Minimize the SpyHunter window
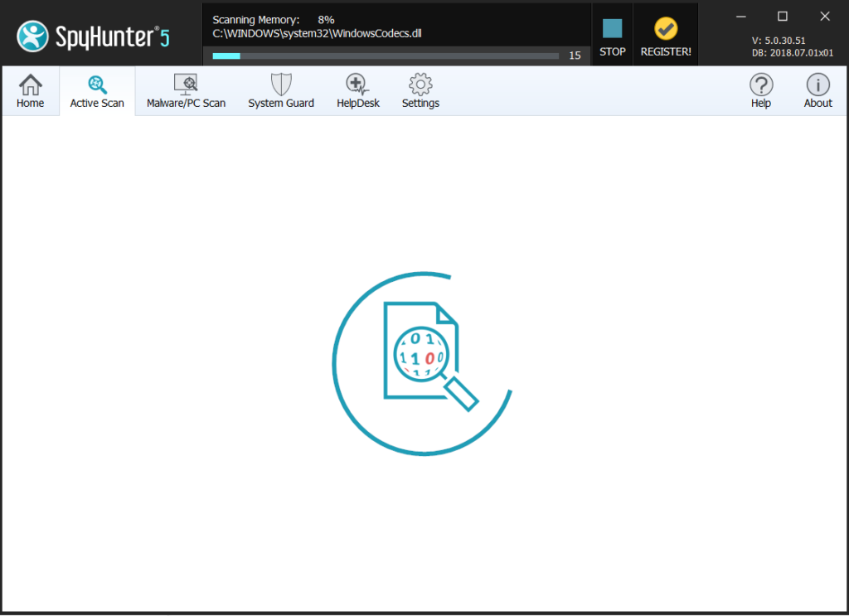Viewport: 849px width, 616px height. pyautogui.click(x=741, y=17)
